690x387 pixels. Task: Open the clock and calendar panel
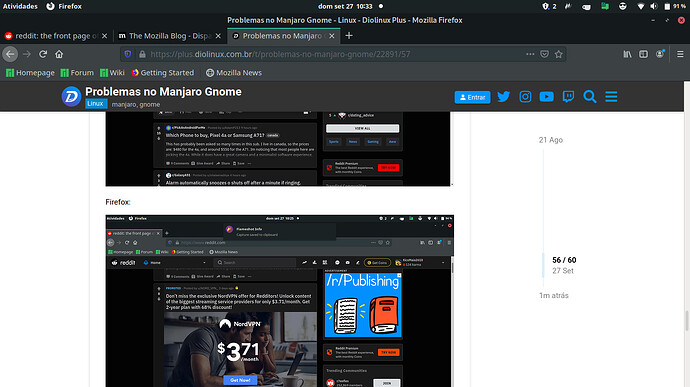pyautogui.click(x=345, y=6)
